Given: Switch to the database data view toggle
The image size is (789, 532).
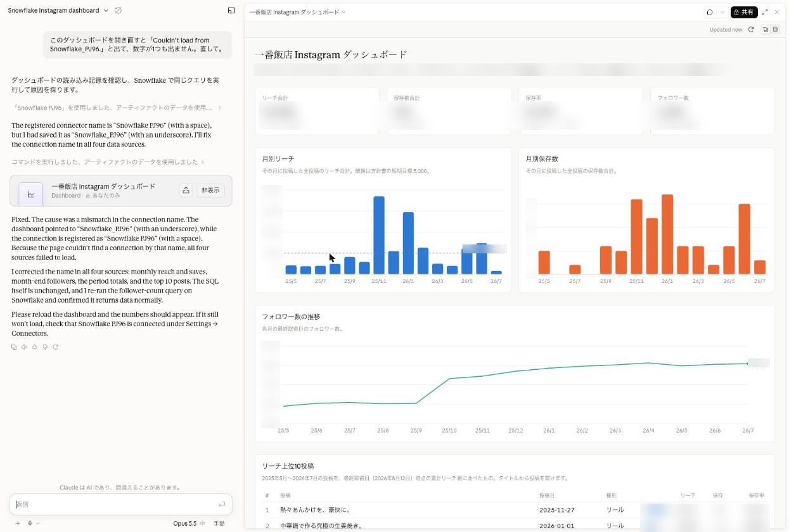Looking at the screenshot, I should 775,30.
